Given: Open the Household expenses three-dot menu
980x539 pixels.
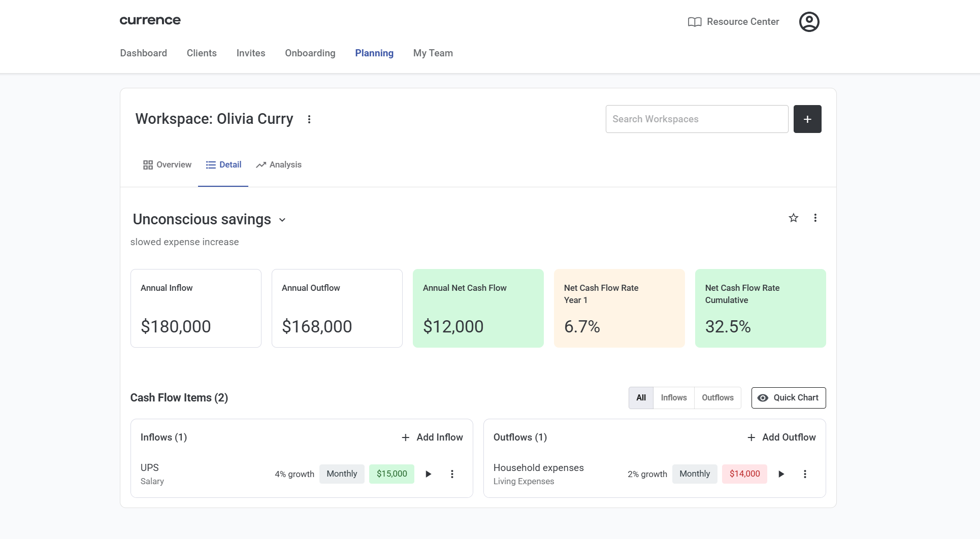Looking at the screenshot, I should point(804,474).
